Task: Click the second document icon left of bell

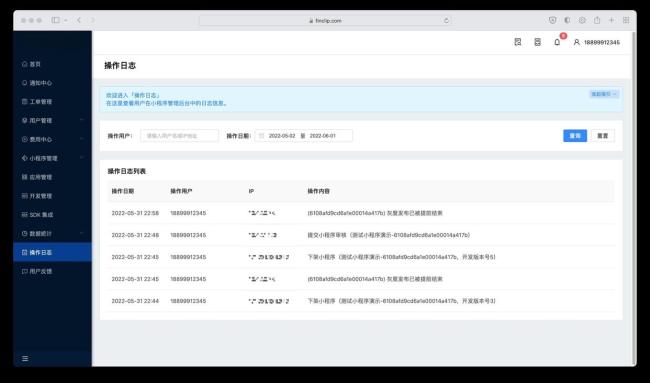Action: 537,42
